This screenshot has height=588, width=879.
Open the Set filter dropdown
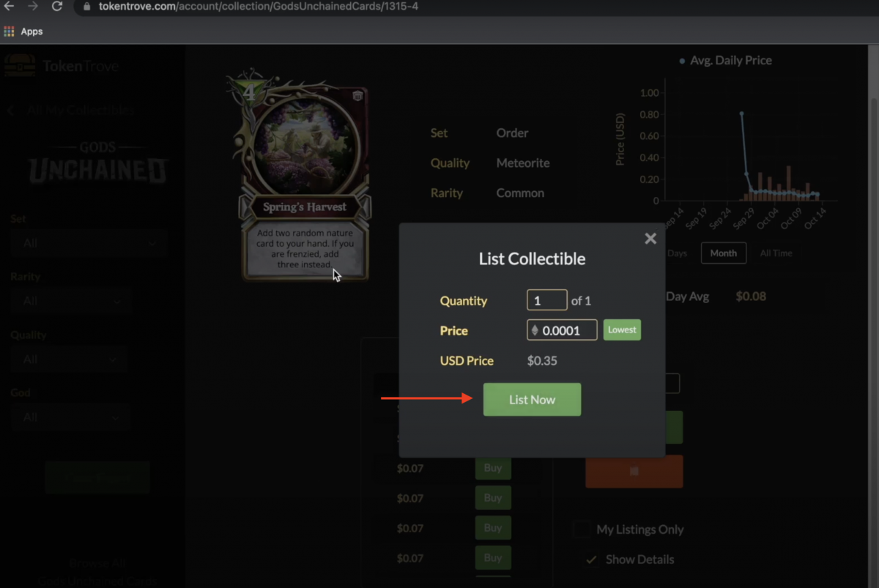point(89,242)
